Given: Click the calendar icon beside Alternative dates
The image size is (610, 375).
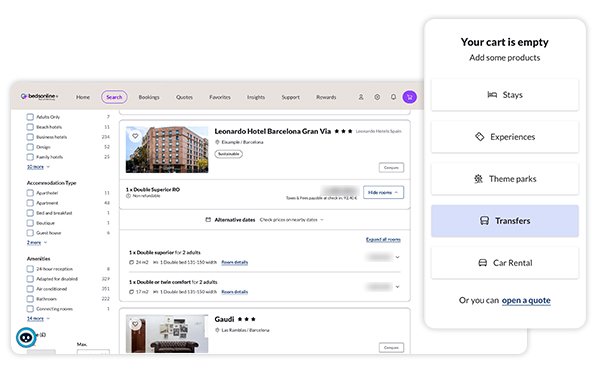Looking at the screenshot, I should 208,220.
